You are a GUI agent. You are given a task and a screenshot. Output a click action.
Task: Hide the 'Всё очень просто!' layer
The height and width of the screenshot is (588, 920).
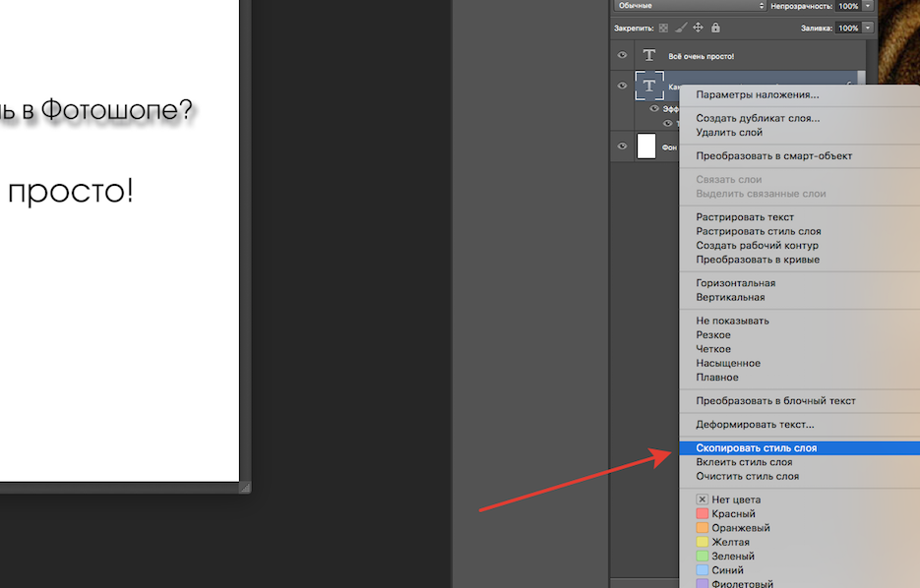(622, 55)
